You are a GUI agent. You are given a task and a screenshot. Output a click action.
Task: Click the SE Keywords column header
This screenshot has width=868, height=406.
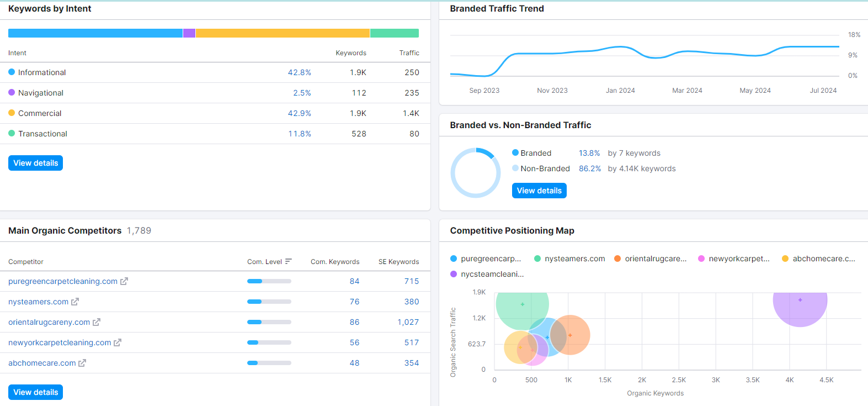(x=398, y=262)
